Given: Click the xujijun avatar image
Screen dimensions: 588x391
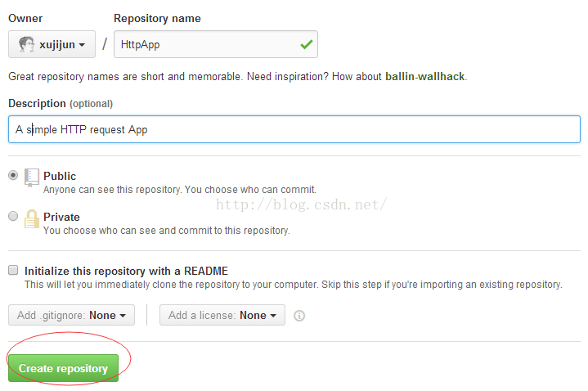Looking at the screenshot, I should [x=26, y=44].
